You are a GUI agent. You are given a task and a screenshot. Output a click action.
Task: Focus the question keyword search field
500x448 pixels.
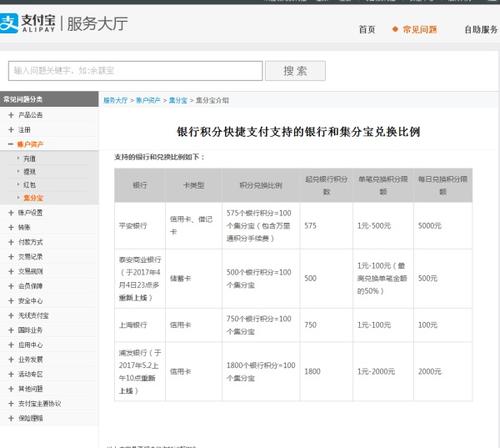tap(135, 71)
